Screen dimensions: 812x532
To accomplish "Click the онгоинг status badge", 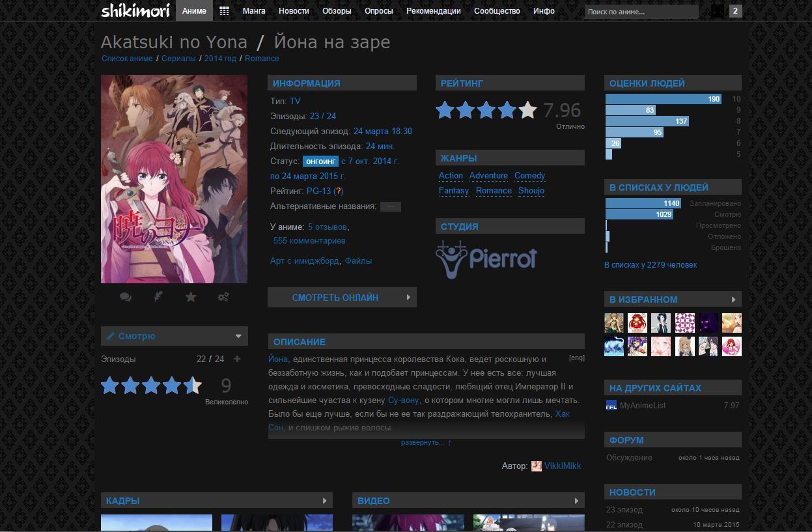I will click(x=320, y=161).
